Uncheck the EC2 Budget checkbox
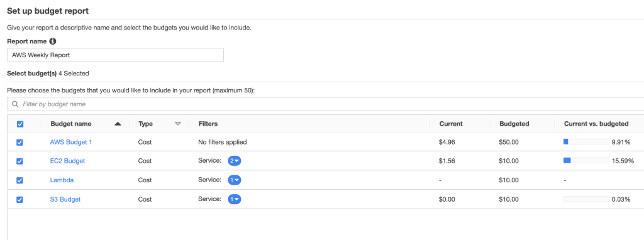The height and width of the screenshot is (240, 644). (x=19, y=161)
